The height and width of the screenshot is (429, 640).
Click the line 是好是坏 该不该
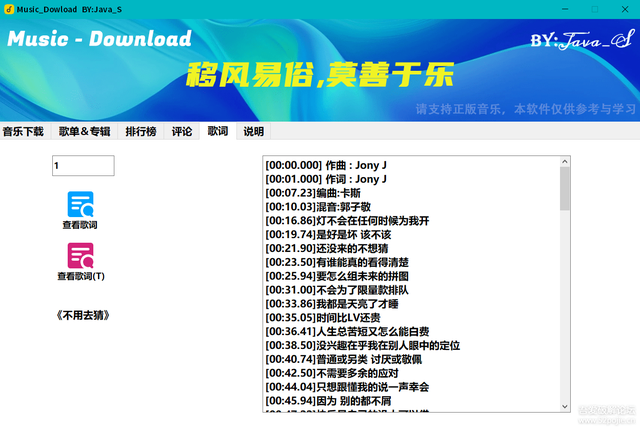coord(328,235)
